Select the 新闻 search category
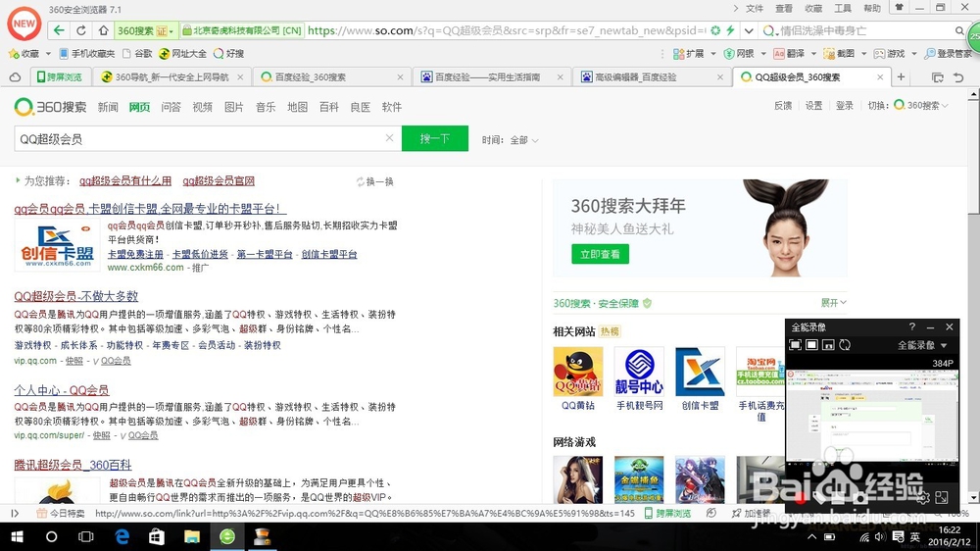 pos(108,108)
